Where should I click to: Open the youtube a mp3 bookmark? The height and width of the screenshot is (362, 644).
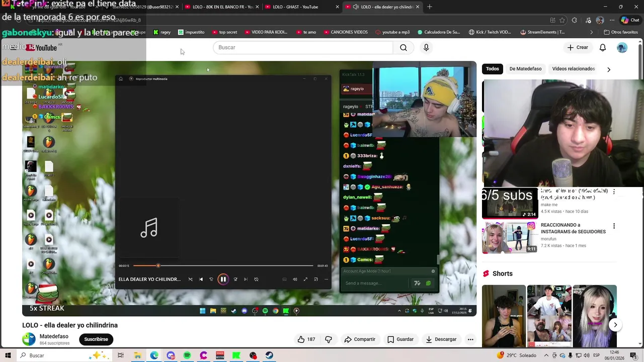(392, 32)
